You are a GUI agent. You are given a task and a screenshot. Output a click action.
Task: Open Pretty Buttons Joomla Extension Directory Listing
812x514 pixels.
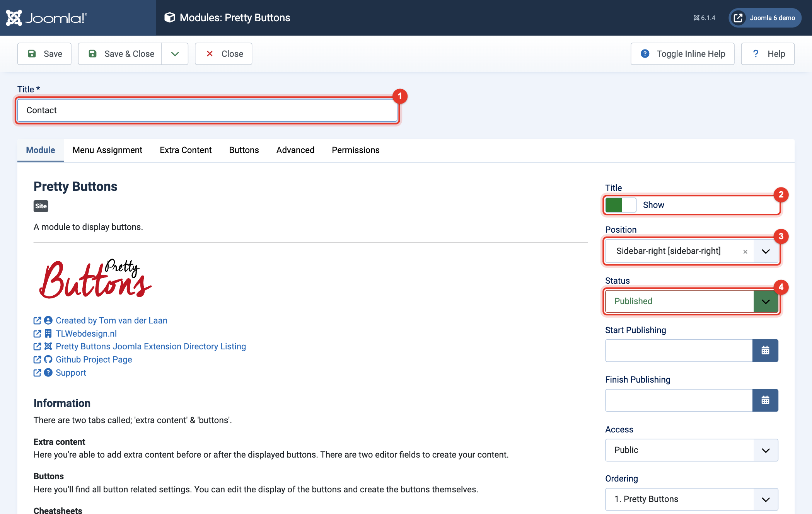click(x=151, y=346)
